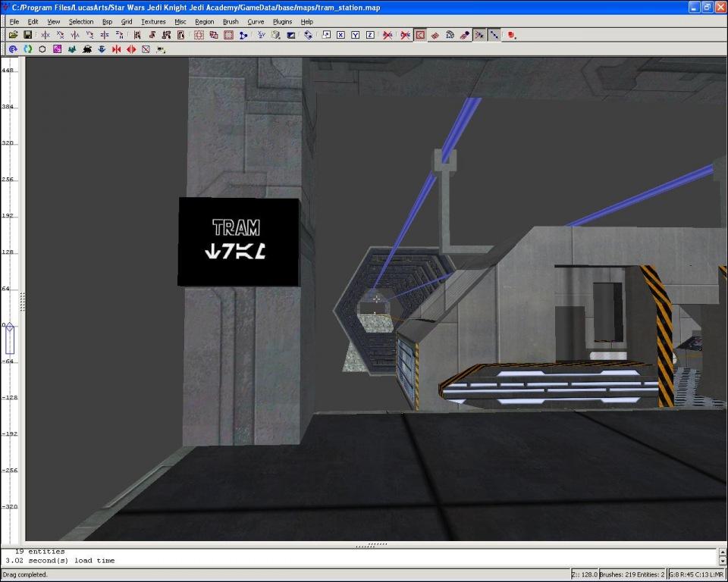Expand the Curve menu
Viewport: 728px width, 582px height.
coord(256,22)
